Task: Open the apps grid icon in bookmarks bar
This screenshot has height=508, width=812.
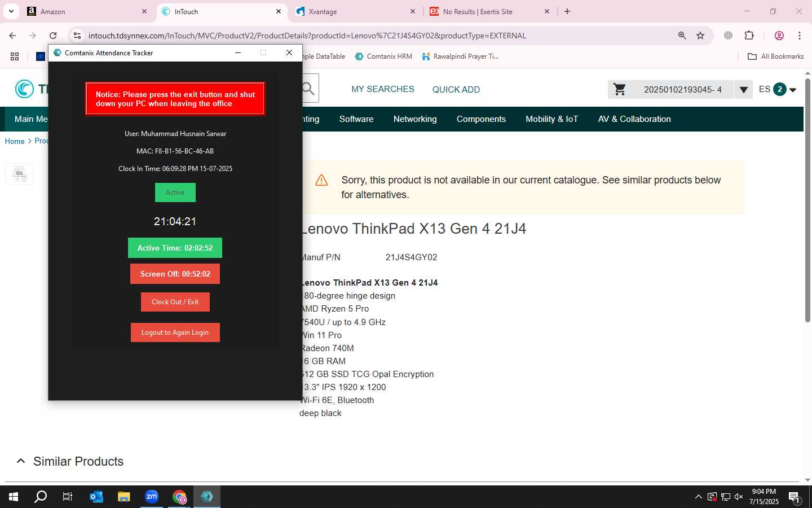Action: [x=15, y=56]
